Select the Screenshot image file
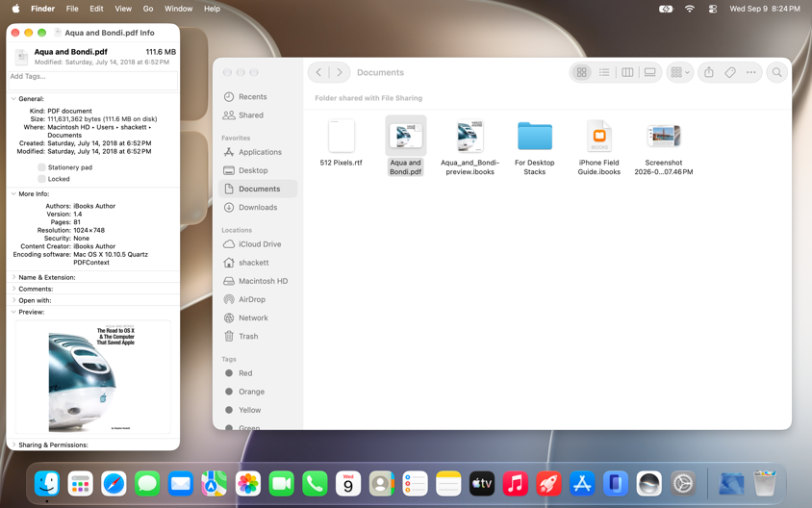812x508 pixels. [664, 136]
